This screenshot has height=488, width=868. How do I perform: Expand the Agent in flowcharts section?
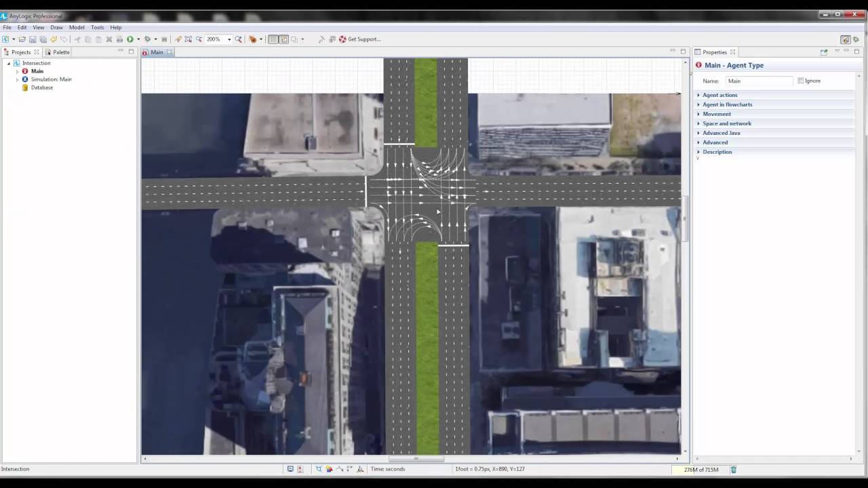click(x=727, y=104)
